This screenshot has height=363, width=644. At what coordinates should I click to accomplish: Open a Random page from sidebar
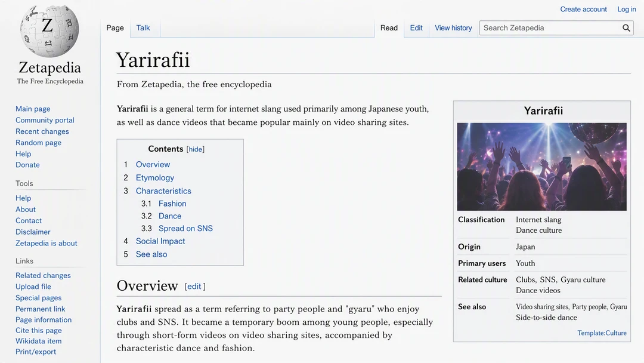tap(39, 143)
